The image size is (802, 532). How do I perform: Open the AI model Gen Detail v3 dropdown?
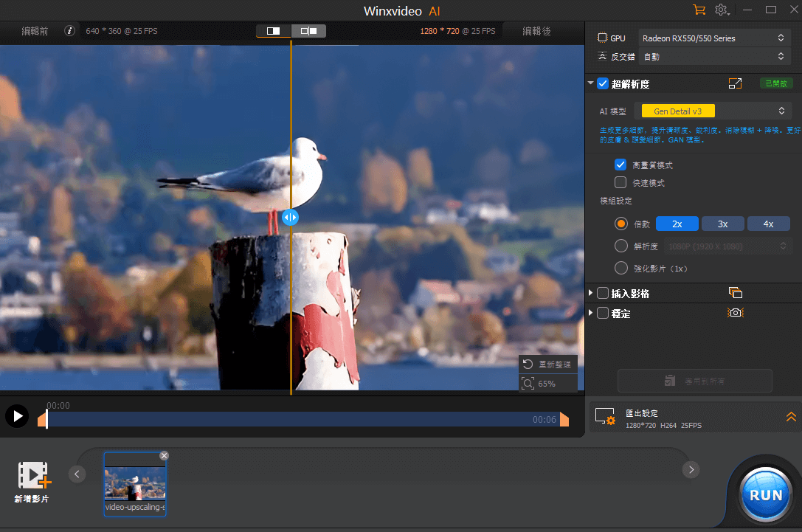click(x=712, y=111)
